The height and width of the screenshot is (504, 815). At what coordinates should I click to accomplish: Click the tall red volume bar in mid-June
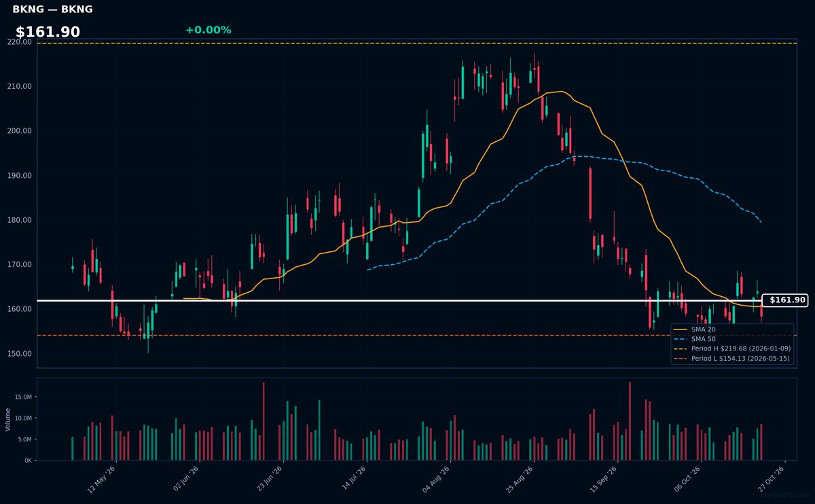[x=264, y=421]
